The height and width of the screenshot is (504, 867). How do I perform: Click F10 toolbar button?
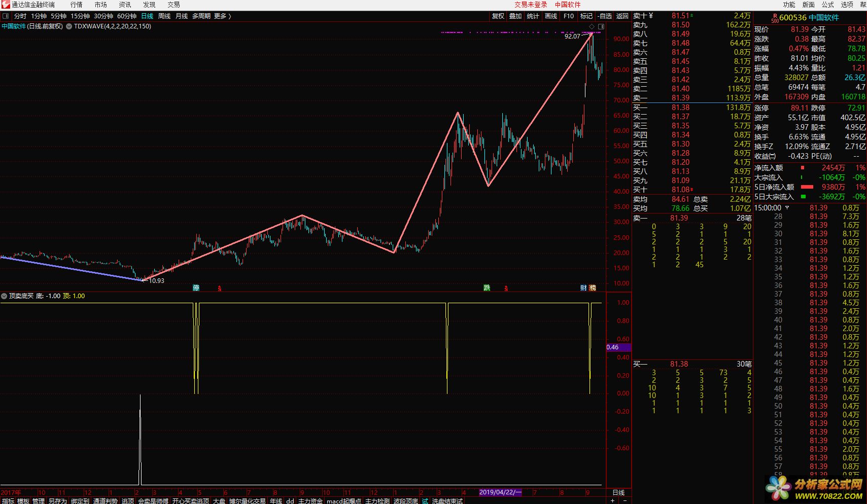569,16
